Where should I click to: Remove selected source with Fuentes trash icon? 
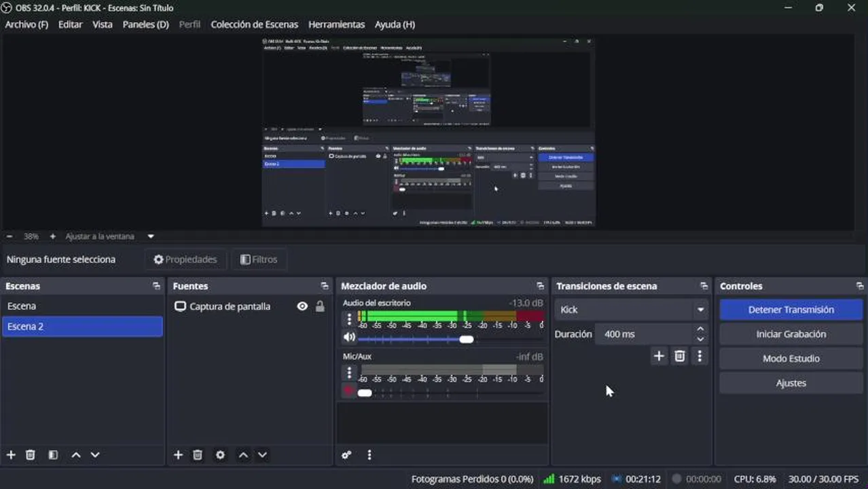tap(198, 455)
